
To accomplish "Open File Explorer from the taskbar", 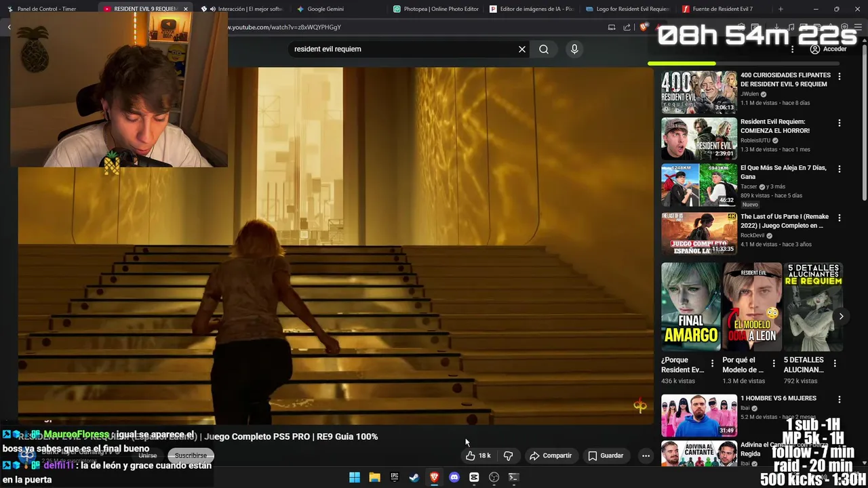I will click(x=374, y=477).
